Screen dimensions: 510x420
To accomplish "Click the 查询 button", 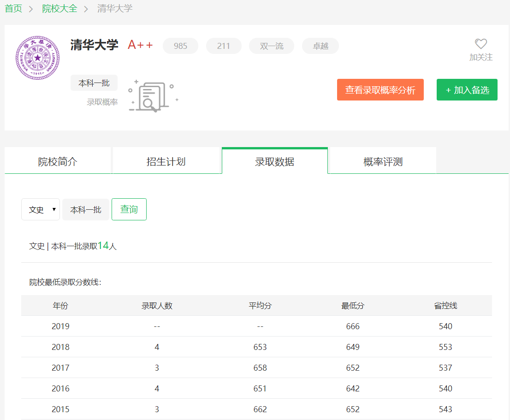I will click(129, 209).
